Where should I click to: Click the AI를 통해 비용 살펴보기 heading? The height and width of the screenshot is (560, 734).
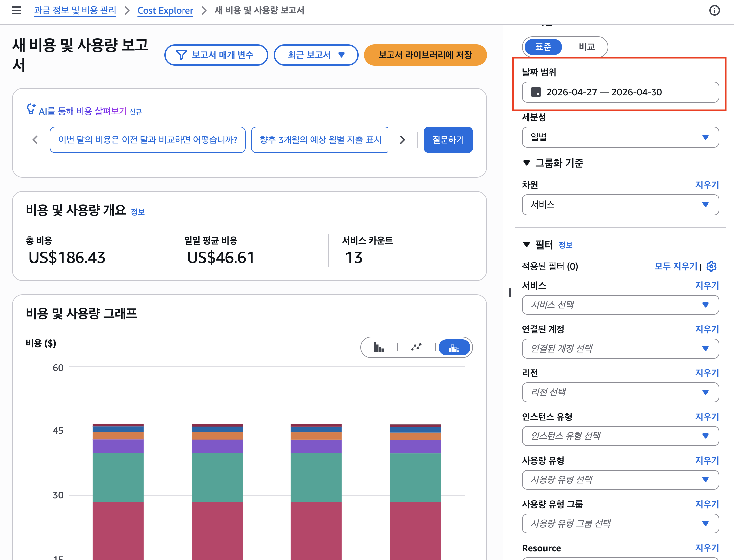point(82,111)
